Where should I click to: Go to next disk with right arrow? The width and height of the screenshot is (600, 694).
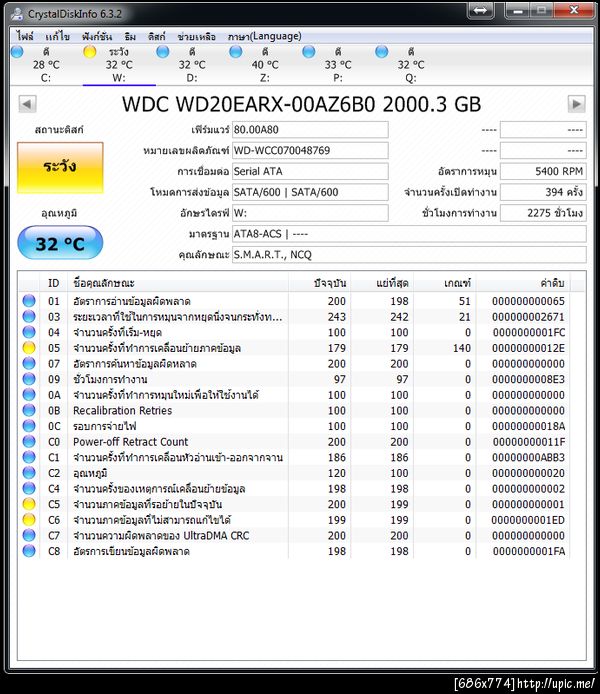click(577, 104)
